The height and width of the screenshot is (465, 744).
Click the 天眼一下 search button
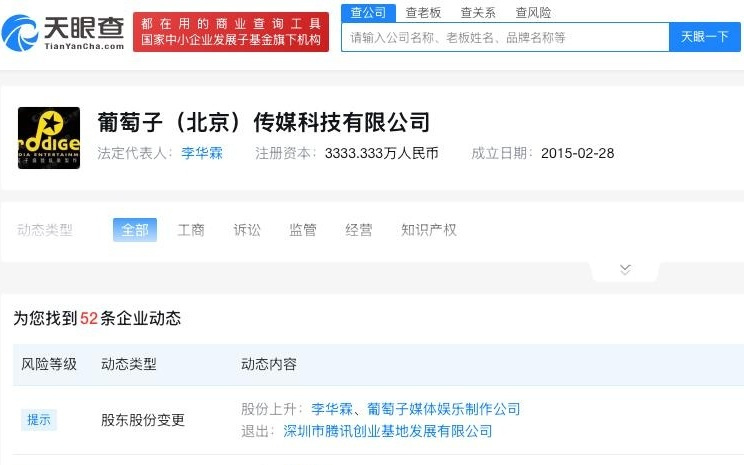tap(705, 37)
